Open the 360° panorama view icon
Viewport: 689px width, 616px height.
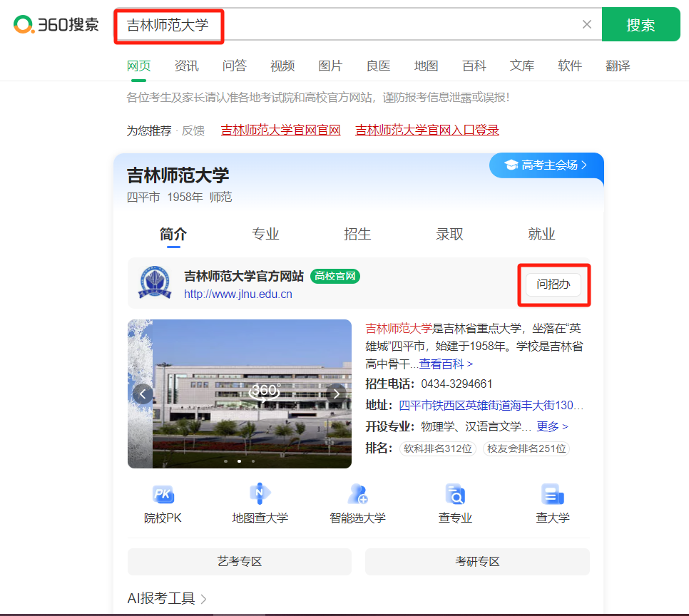(x=265, y=391)
